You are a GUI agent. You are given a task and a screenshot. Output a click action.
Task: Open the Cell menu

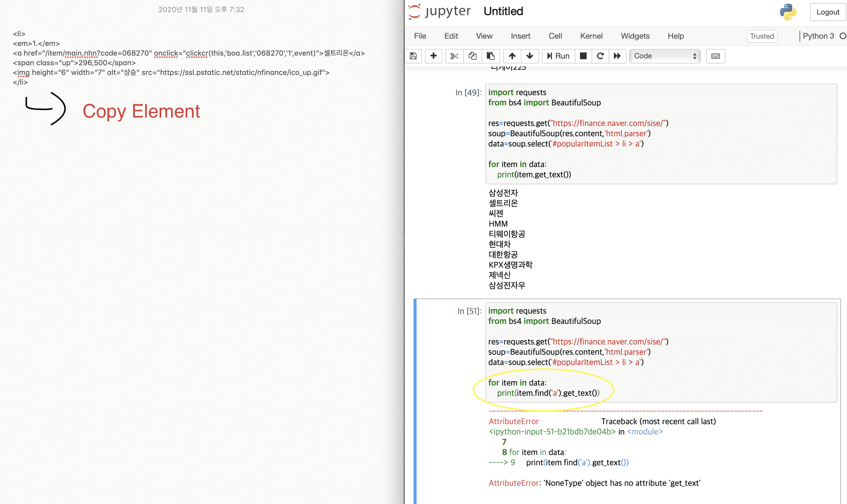click(555, 36)
